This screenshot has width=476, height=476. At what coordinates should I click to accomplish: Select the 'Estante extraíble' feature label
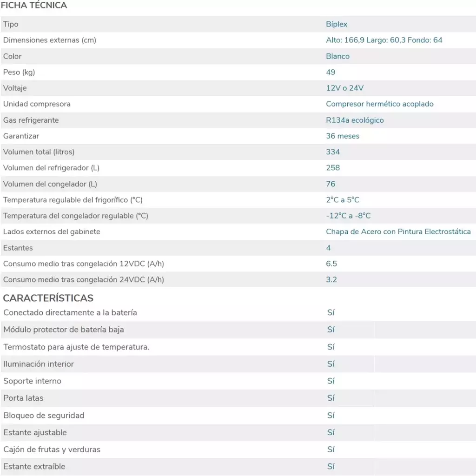pos(34,467)
